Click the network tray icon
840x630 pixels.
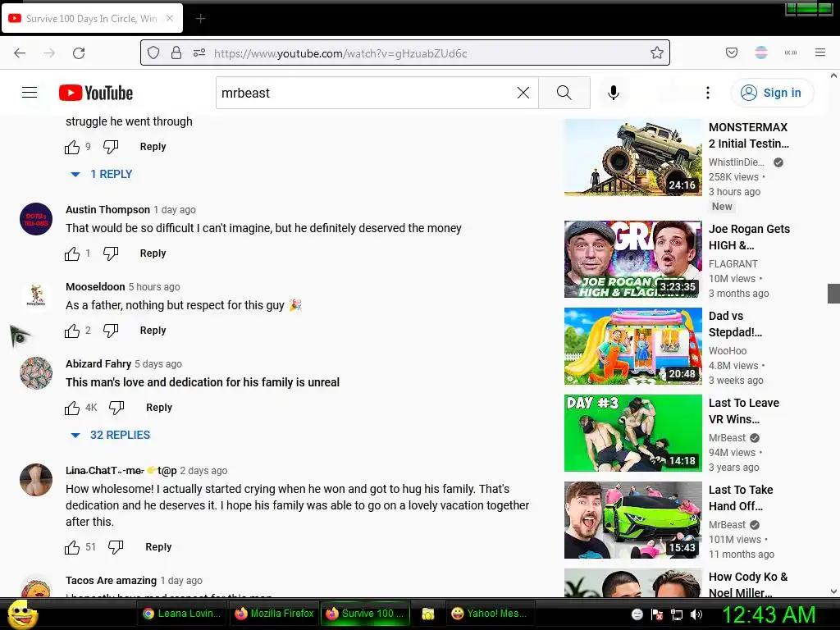pos(677,614)
